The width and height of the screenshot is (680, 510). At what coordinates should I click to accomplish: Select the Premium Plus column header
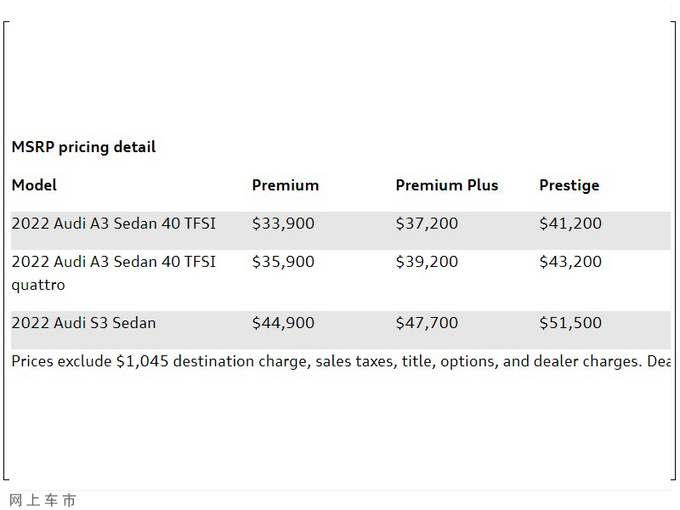point(446,185)
